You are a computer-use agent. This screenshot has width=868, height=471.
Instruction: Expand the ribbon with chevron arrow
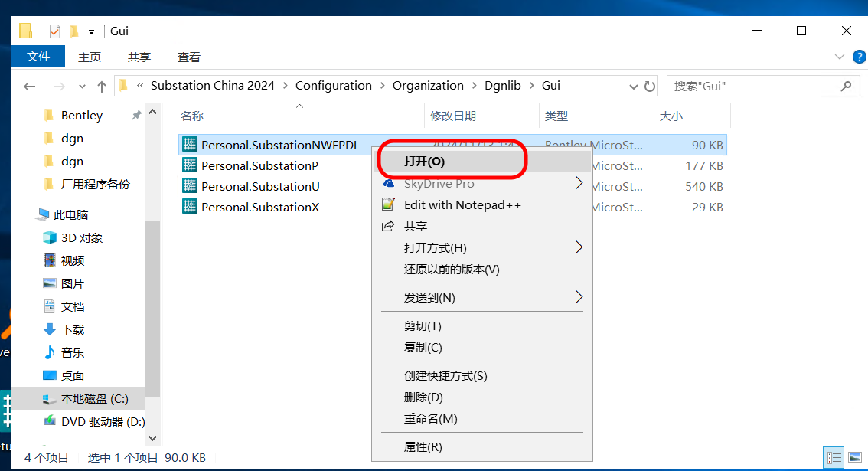(838, 57)
